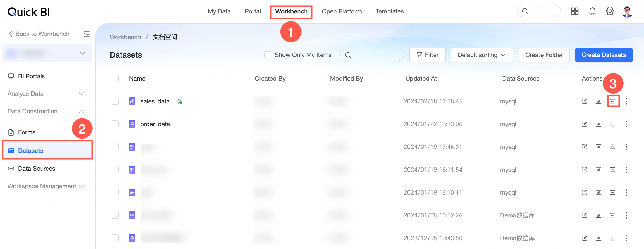
Task: Click the Create Folder button
Action: (544, 55)
